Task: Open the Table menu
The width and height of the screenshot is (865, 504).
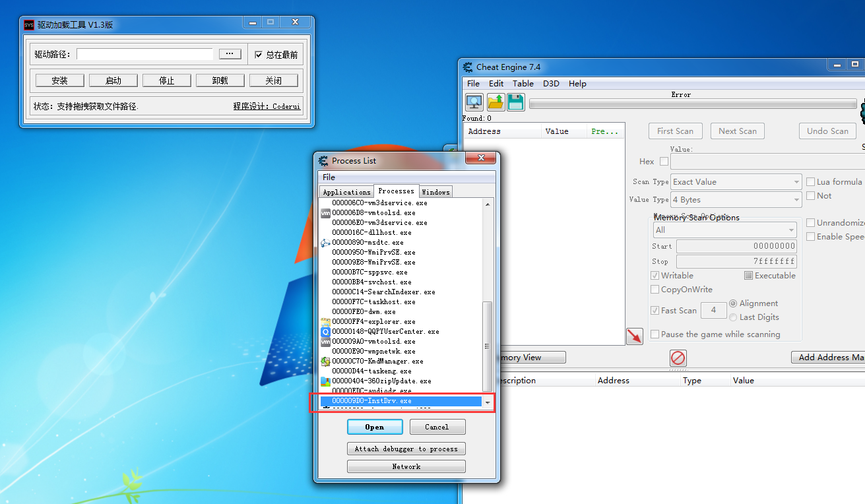Action: (x=523, y=84)
